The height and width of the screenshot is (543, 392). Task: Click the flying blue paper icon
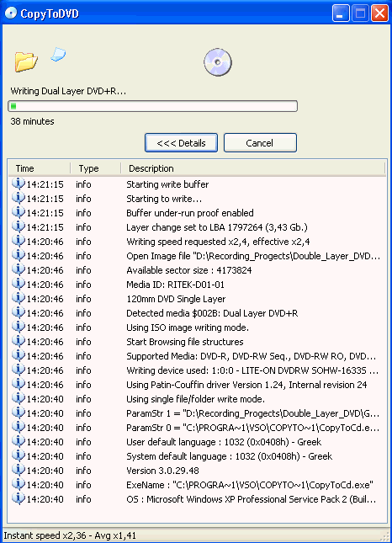58,55
